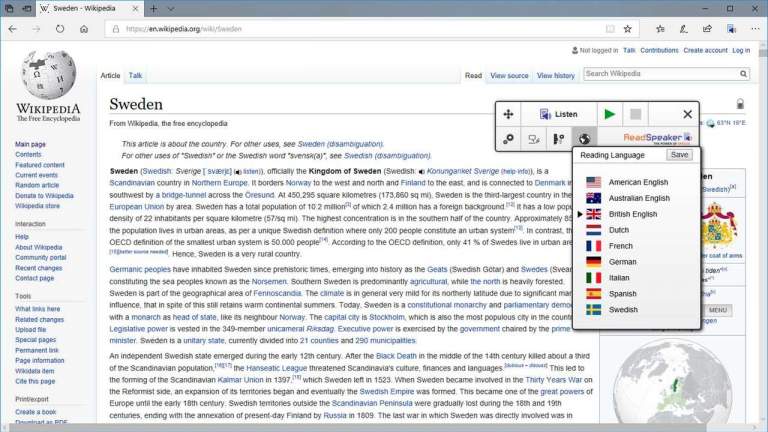This screenshot has height=432, width=768.
Task: Select the Read tab
Action: [473, 75]
